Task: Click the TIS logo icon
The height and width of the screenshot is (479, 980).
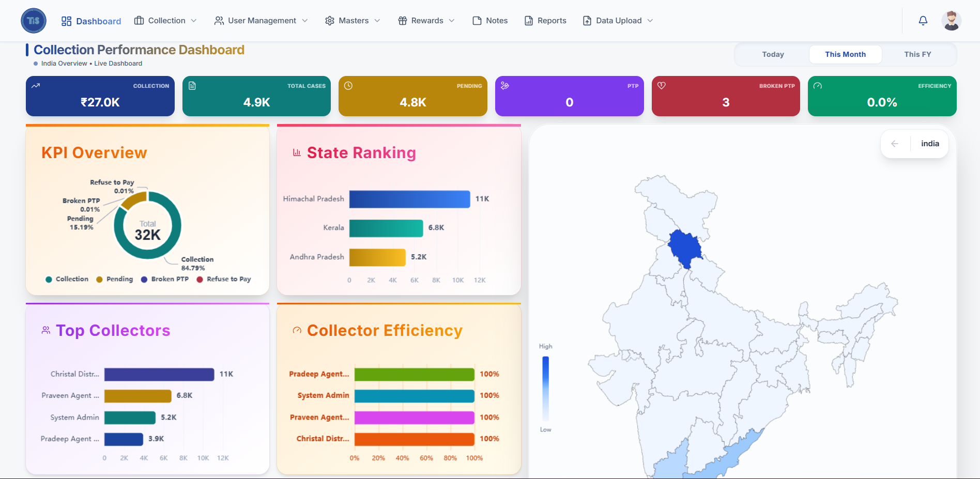Action: click(34, 21)
